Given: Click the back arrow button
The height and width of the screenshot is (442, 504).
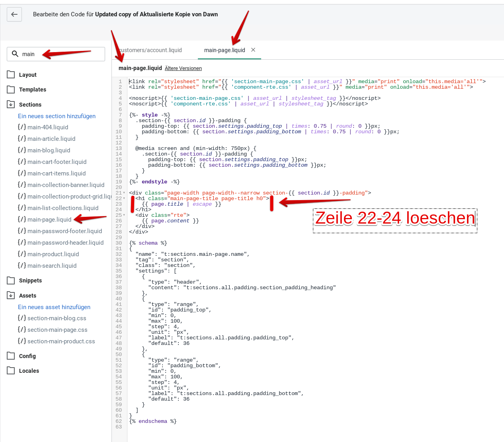Looking at the screenshot, I should pyautogui.click(x=14, y=14).
